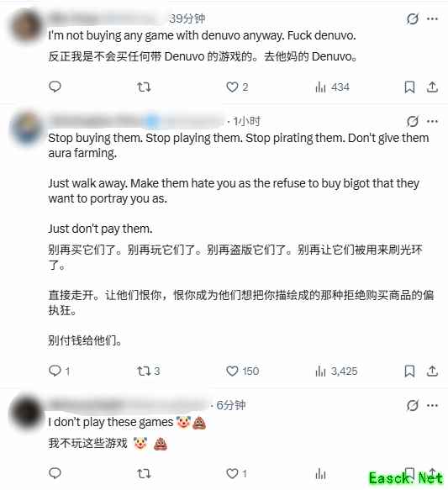This screenshot has height=490, width=448.
Task: Retweet the first Denuvo tweet
Action: [144, 87]
